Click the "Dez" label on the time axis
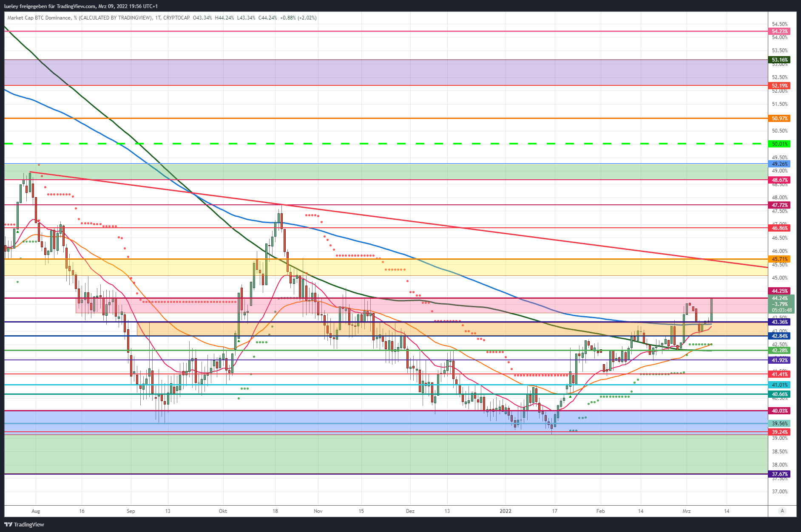The width and height of the screenshot is (801, 532). [410, 511]
